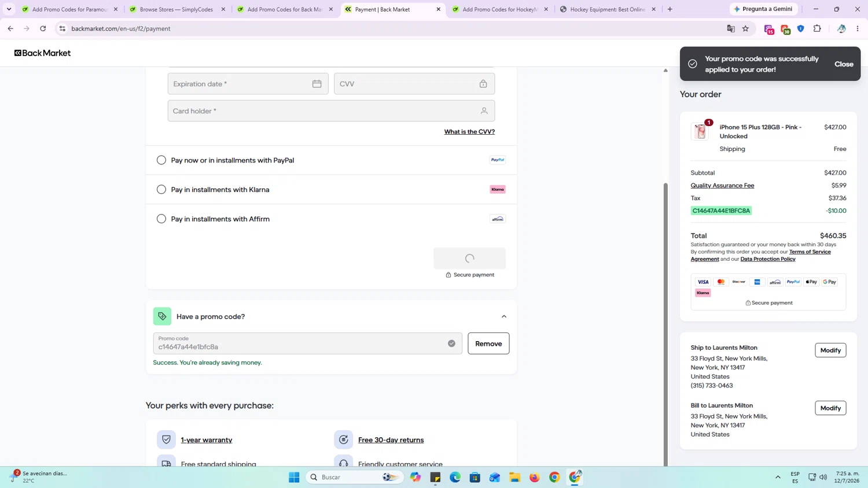Open the Chrome three-dot menu

click(x=858, y=28)
